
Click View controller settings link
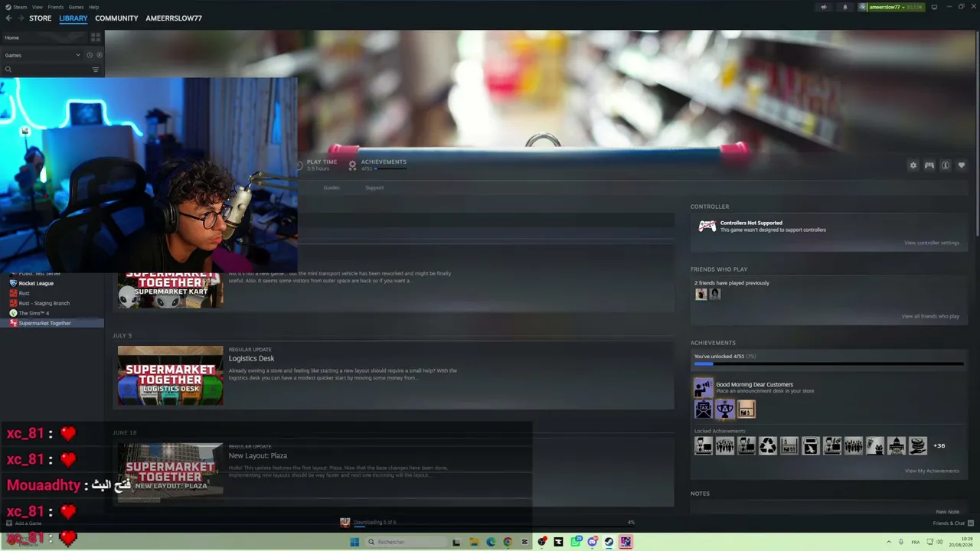(x=932, y=243)
